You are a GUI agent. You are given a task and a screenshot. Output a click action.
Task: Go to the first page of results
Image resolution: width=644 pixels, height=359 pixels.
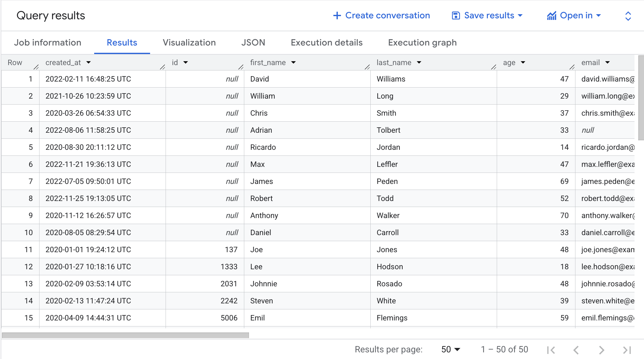pyautogui.click(x=551, y=350)
